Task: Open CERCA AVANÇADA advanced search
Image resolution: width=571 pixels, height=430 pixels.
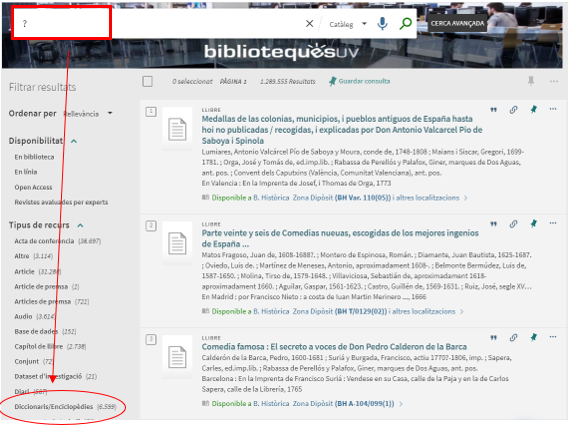Action: (457, 23)
